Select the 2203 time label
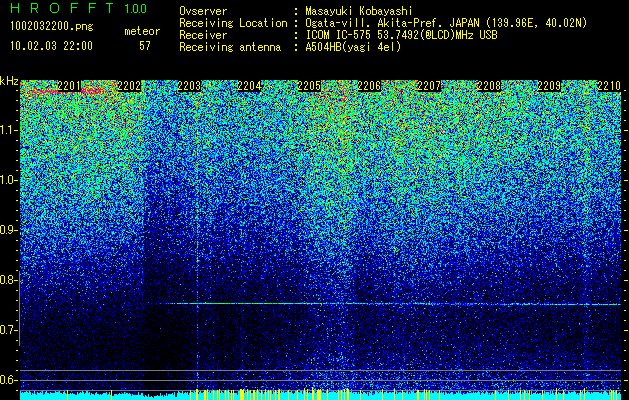The height and width of the screenshot is (400, 629). [189, 86]
